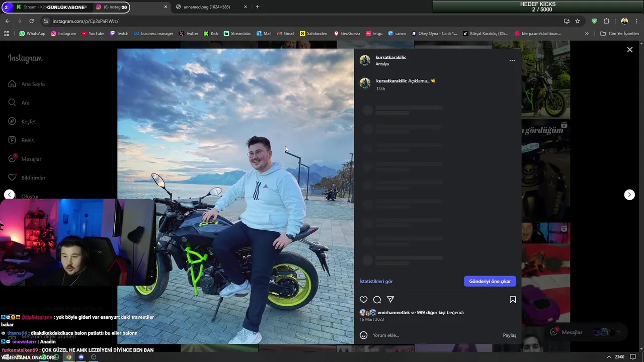This screenshot has height=362, width=644.
Task: Close the unnamed.png tab
Action: pyautogui.click(x=246, y=7)
